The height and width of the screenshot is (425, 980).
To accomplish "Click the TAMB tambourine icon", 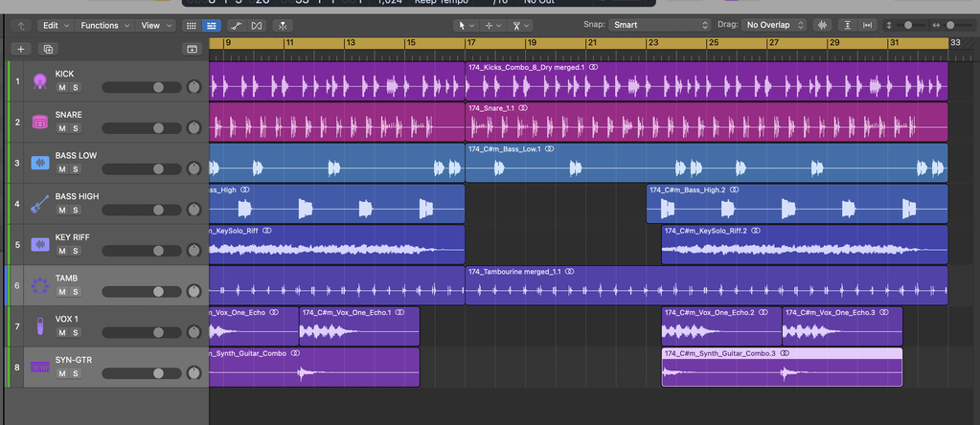I will 40,286.
